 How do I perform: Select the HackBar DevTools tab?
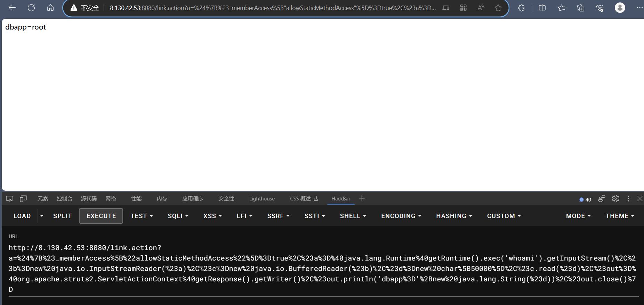[341, 199]
